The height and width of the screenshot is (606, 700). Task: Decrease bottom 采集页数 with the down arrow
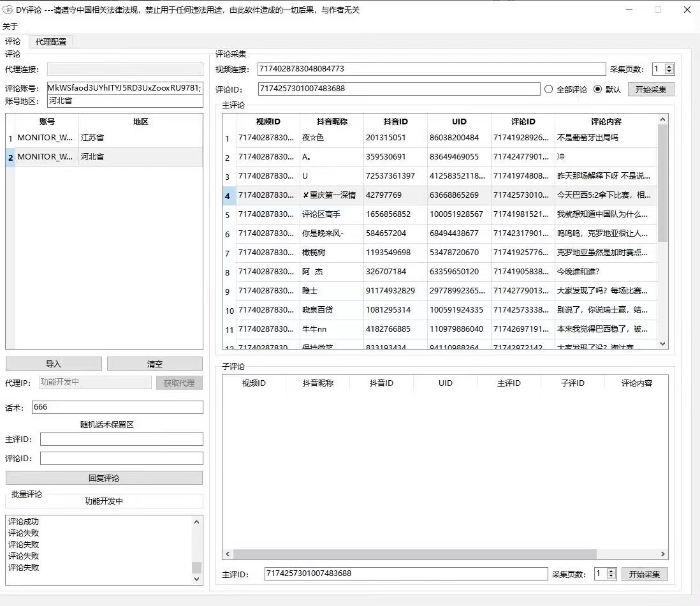pyautogui.click(x=611, y=577)
